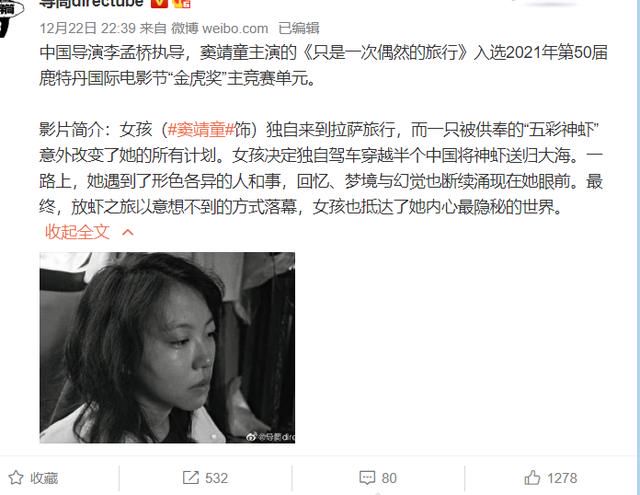Click the comment count 80
The width and height of the screenshot is (640, 495).
(x=389, y=478)
